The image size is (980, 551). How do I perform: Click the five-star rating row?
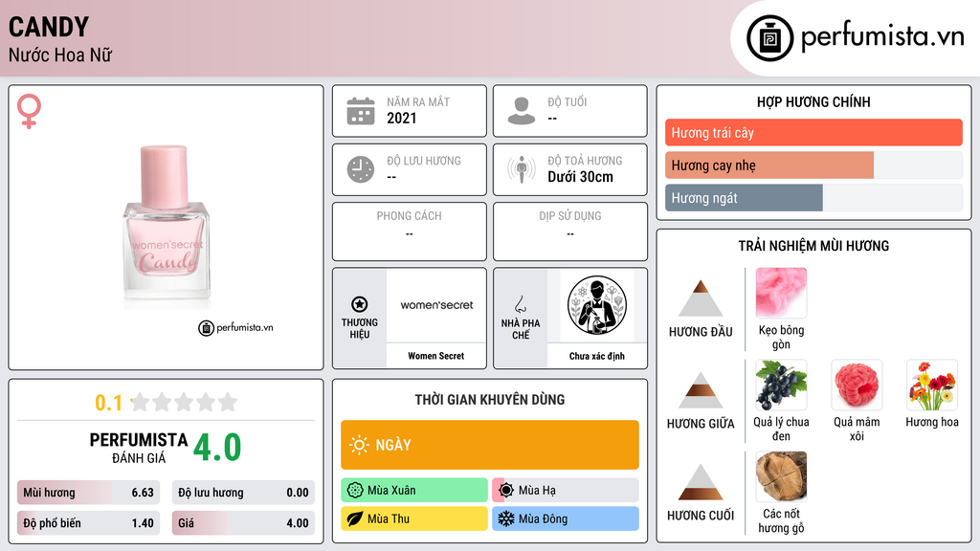184,402
